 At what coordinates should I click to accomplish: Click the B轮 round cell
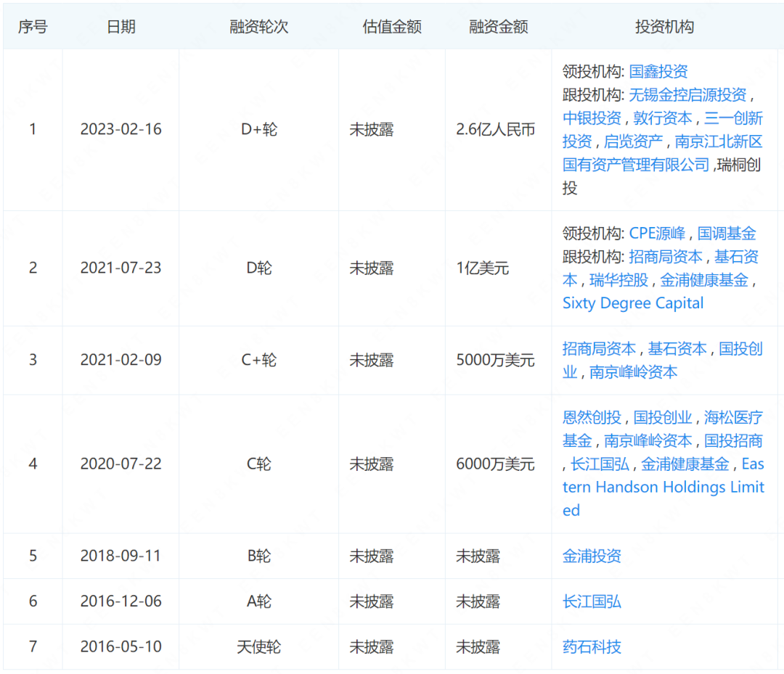259,556
